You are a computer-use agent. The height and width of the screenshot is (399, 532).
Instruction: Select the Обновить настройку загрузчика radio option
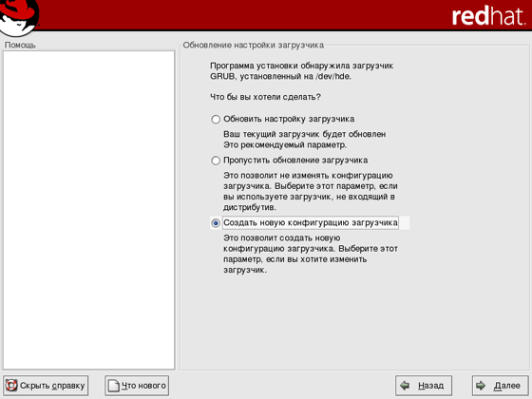coord(216,120)
